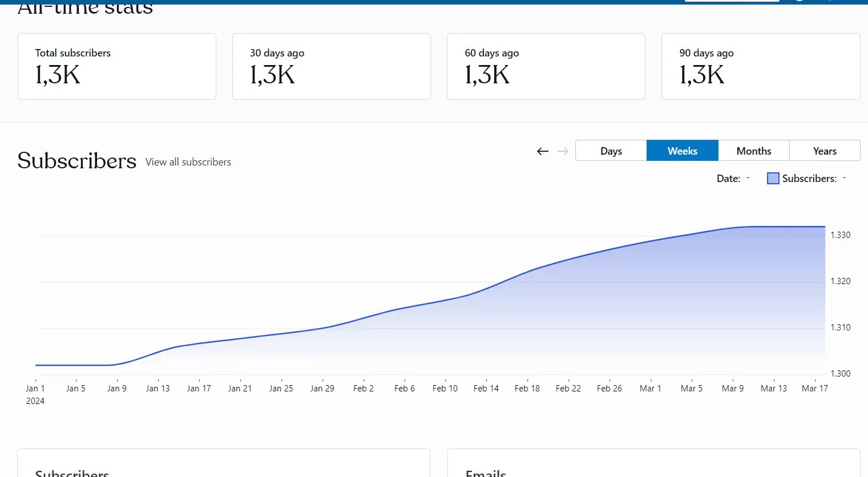
Task: Switch to the Days view
Action: tap(611, 150)
